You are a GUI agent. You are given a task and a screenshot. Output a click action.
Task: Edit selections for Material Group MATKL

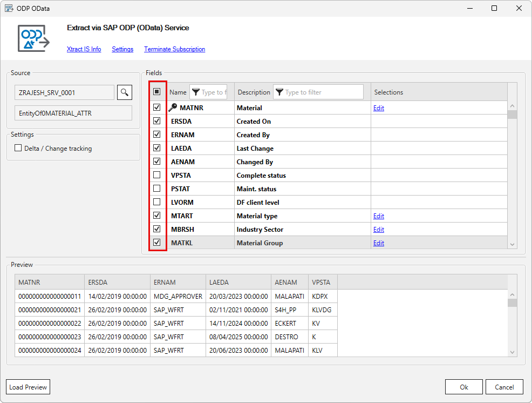378,243
